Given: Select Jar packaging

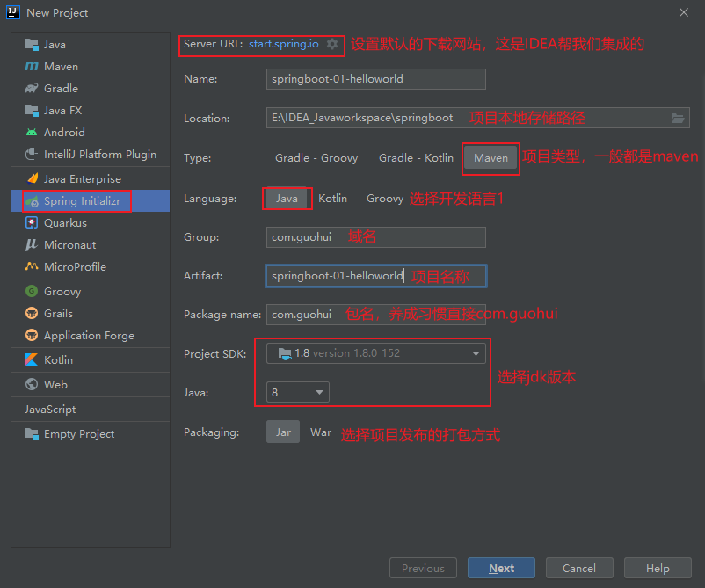Looking at the screenshot, I should click(283, 432).
